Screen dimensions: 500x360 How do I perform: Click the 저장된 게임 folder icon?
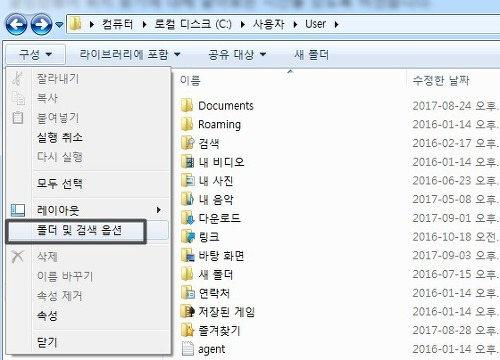pyautogui.click(x=188, y=311)
